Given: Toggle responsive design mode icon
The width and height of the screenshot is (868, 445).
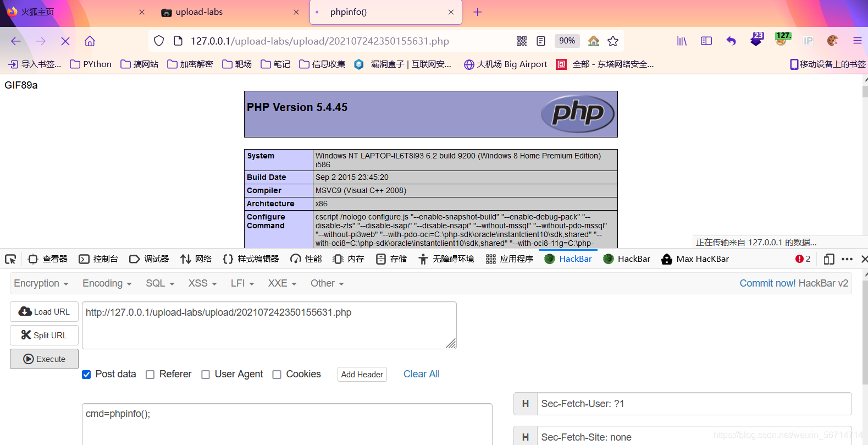Looking at the screenshot, I should [829, 259].
